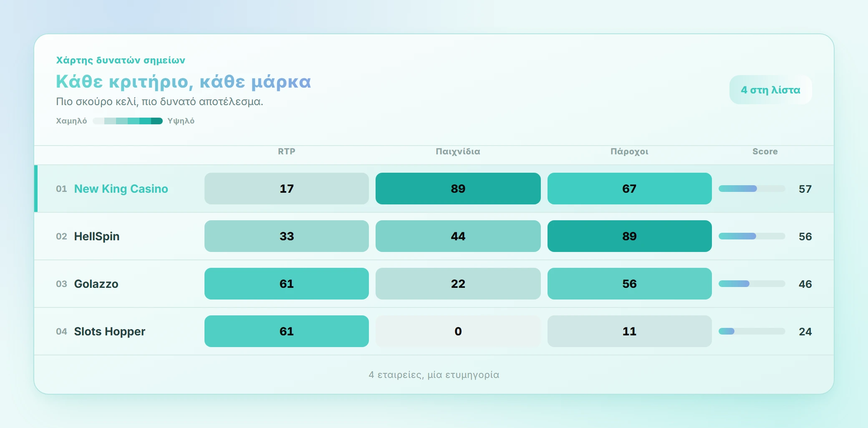Click Slots Hopper Πάροχοι cell 11

click(x=630, y=331)
